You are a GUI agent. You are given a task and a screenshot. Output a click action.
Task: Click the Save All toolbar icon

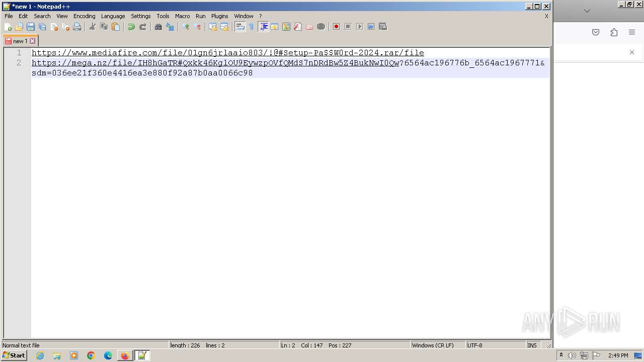tap(42, 27)
